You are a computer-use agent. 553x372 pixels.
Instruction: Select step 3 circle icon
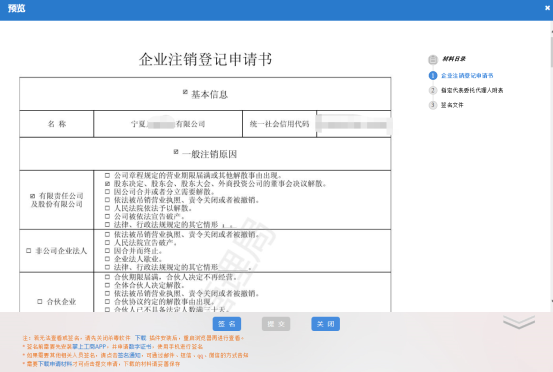point(433,105)
